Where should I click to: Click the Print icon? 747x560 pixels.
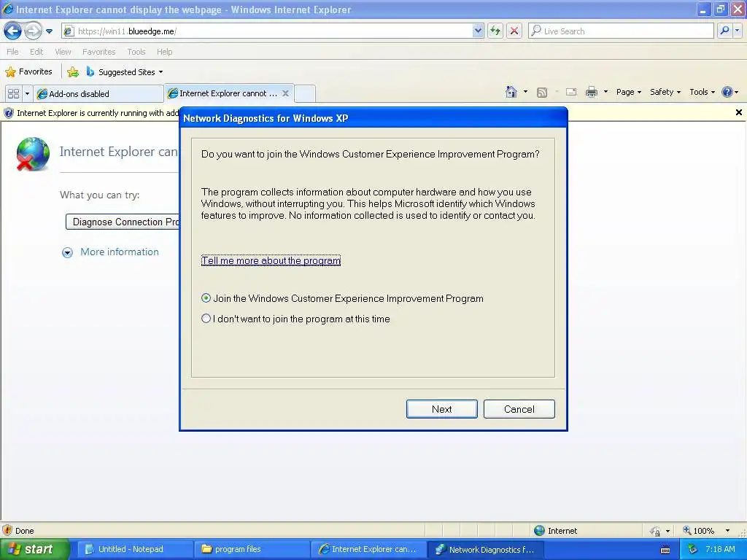[591, 92]
